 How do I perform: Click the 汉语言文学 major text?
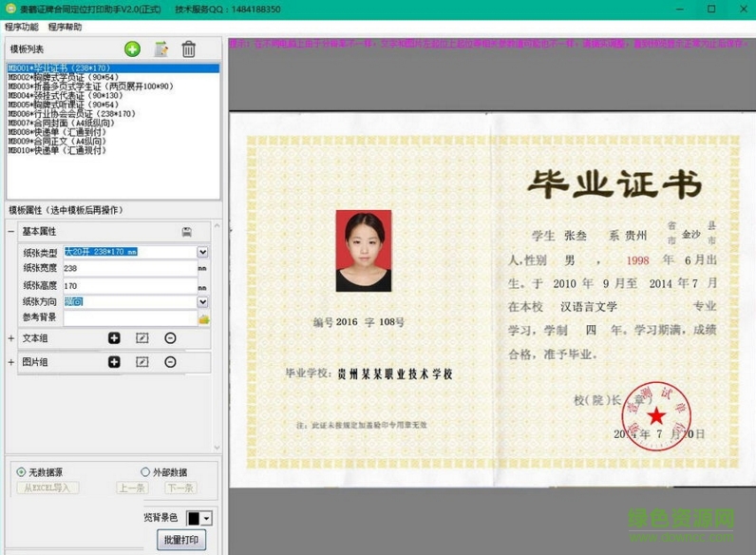[589, 306]
